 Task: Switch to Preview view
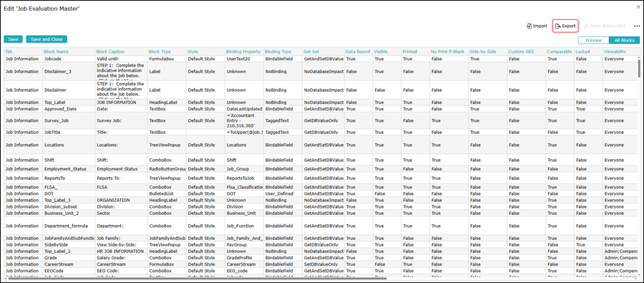coord(593,40)
